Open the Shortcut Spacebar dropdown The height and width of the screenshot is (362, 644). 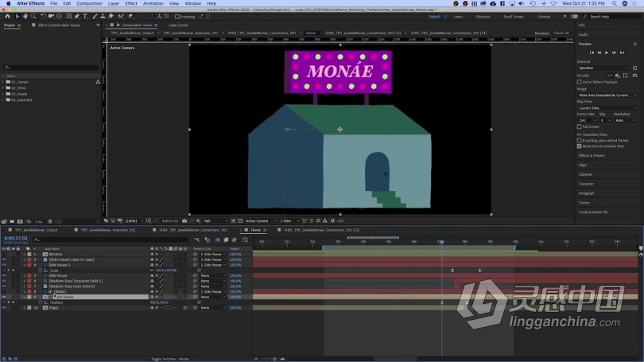pyautogui.click(x=603, y=68)
